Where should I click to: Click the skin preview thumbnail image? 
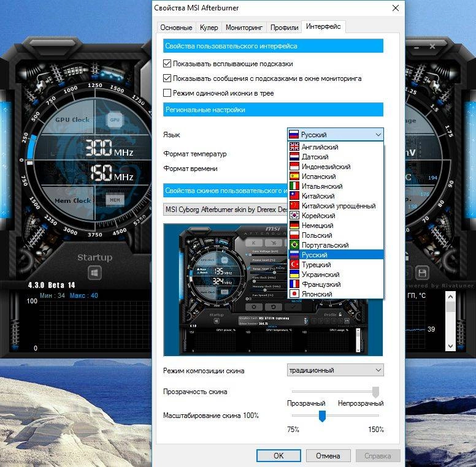tap(273, 290)
